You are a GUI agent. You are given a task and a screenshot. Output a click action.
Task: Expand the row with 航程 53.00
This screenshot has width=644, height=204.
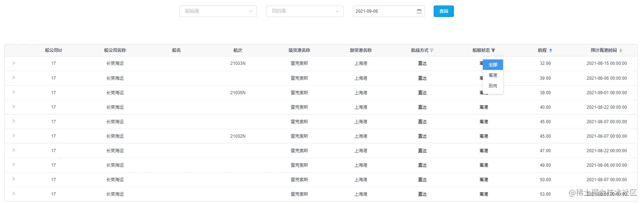pyautogui.click(x=14, y=194)
